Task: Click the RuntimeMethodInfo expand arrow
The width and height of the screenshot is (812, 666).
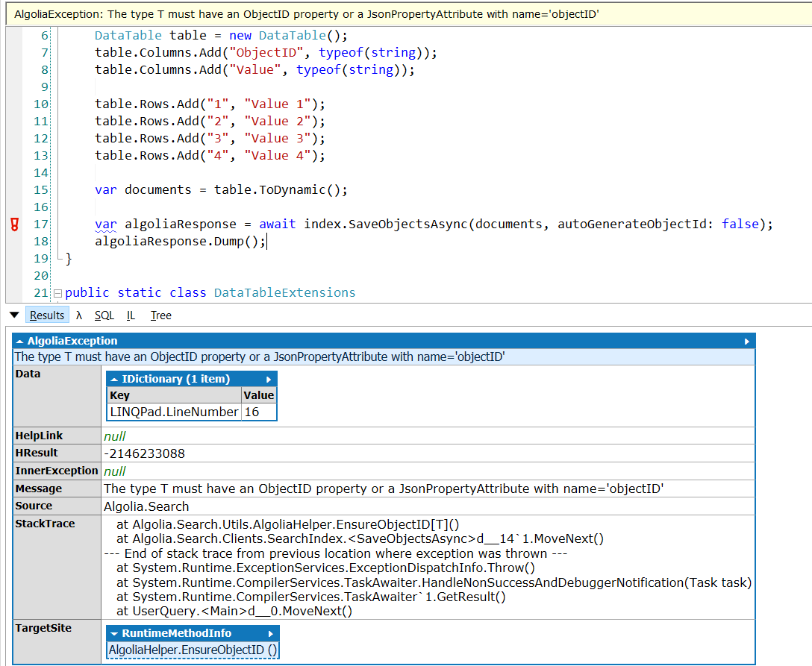Action: click(x=271, y=632)
